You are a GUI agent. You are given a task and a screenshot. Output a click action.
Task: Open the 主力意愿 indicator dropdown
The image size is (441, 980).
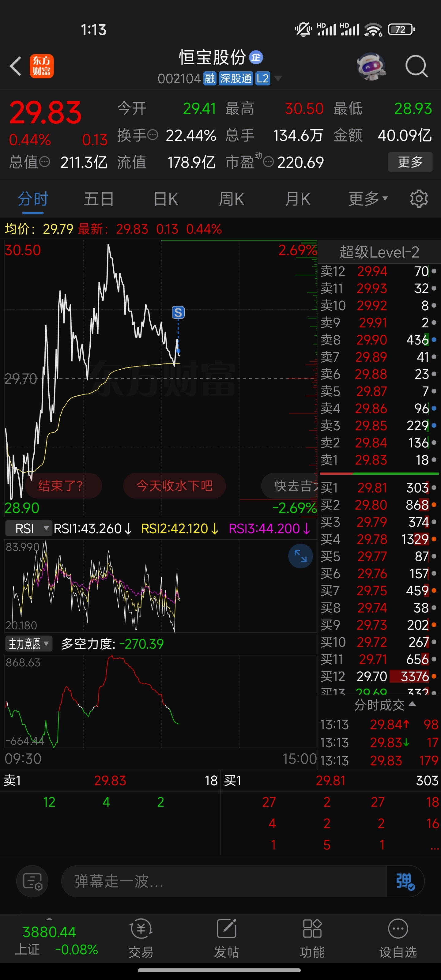(x=28, y=644)
